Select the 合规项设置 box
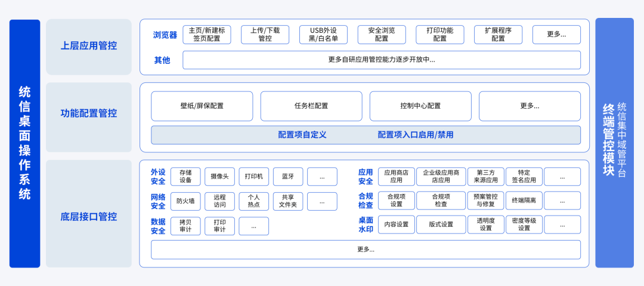Viewport: 644px width, 286px height. point(397,201)
